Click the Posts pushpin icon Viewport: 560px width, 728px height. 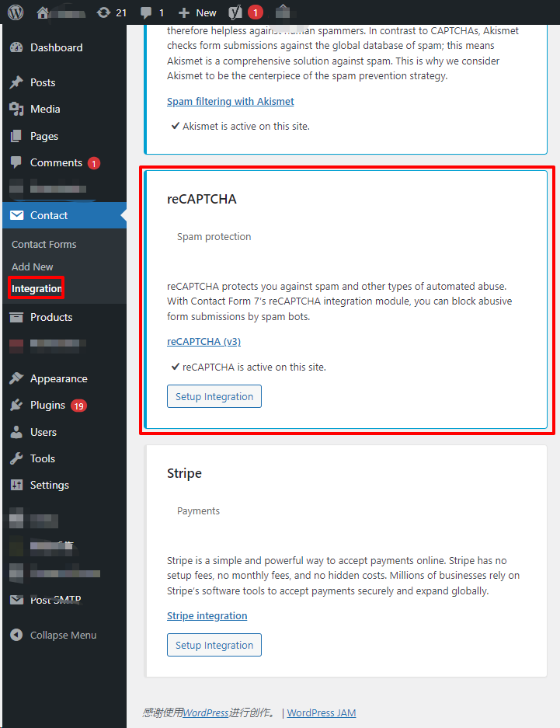pos(16,82)
